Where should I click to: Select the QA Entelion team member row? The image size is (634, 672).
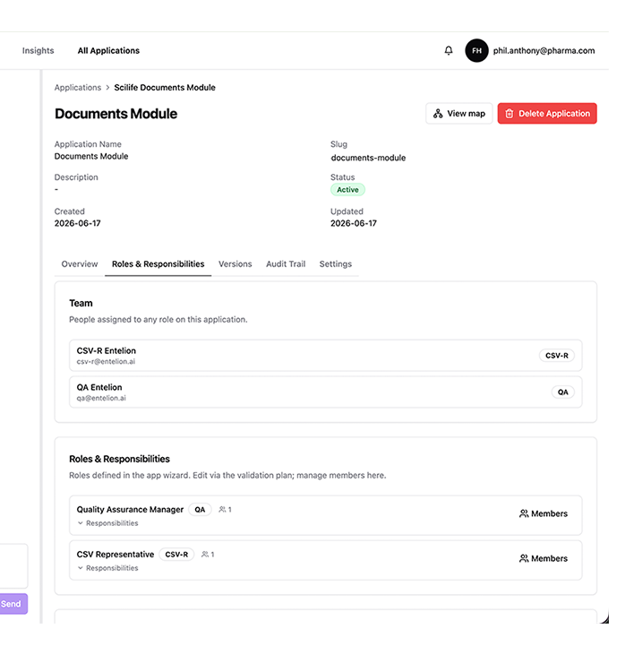326,392
